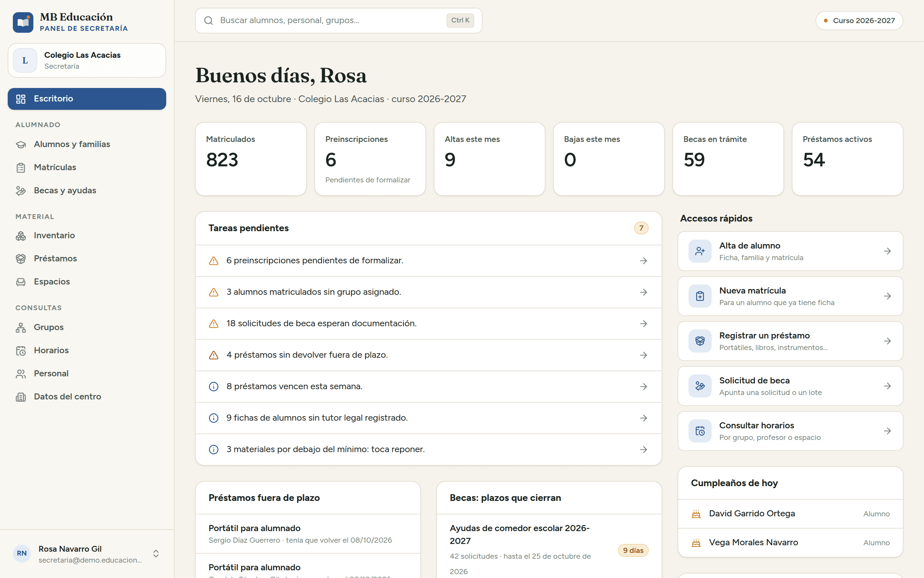The height and width of the screenshot is (578, 924).
Task: Select the Escritorio dashboard icon
Action: pos(21,99)
